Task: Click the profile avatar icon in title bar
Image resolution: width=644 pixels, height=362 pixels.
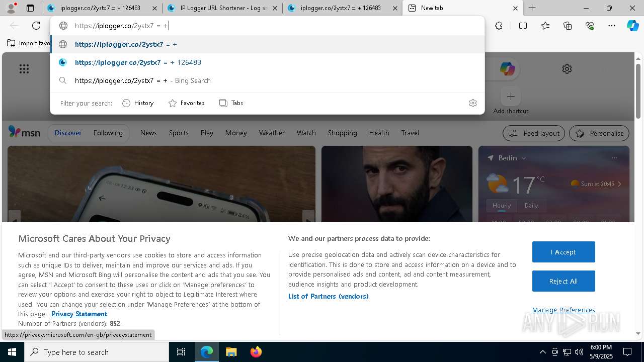Action: tap(11, 8)
